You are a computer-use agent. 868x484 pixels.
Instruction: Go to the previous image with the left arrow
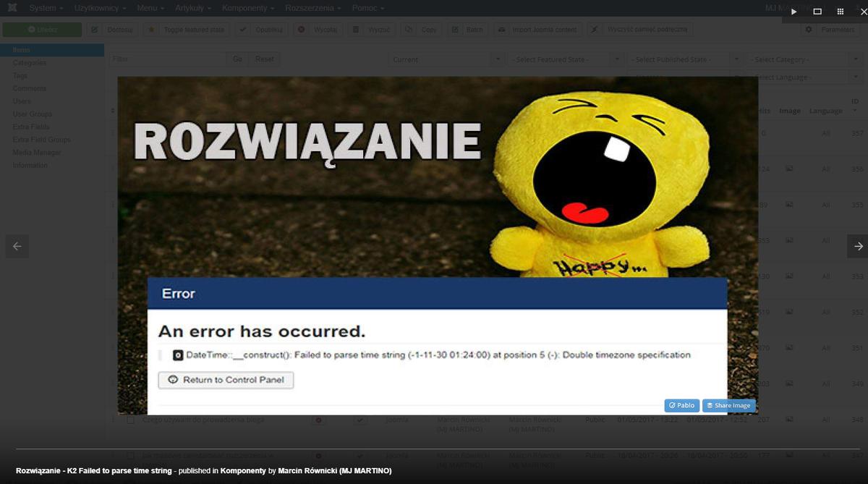(x=17, y=246)
